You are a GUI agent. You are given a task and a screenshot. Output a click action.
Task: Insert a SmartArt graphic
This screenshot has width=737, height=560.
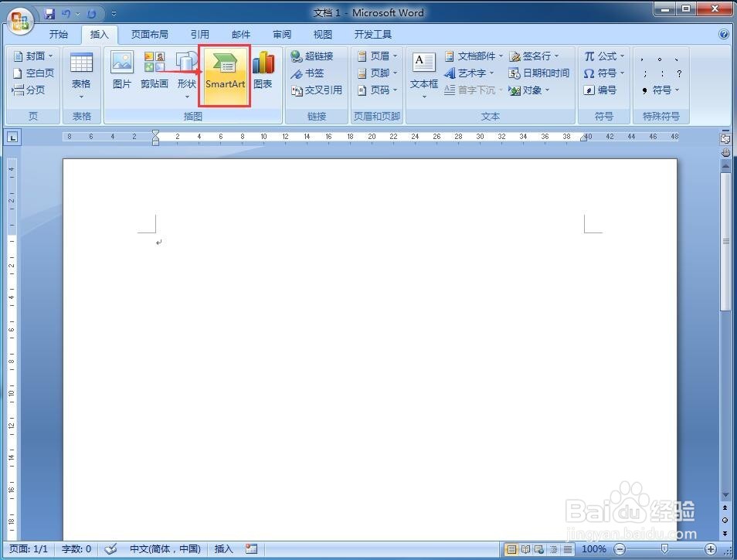coord(225,75)
